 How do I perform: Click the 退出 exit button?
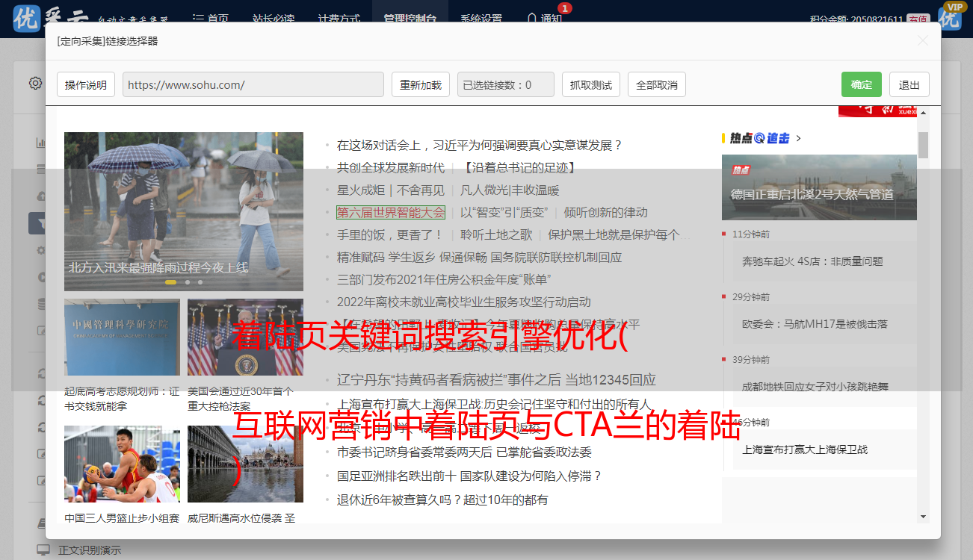(909, 84)
